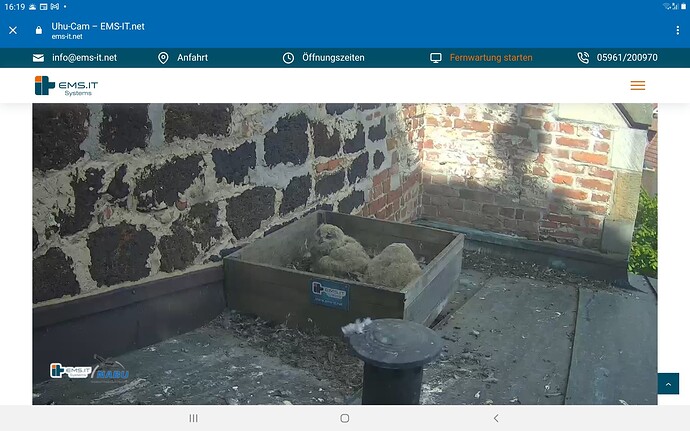The image size is (690, 431).
Task: Close the browser custom tab
Action: click(13, 30)
